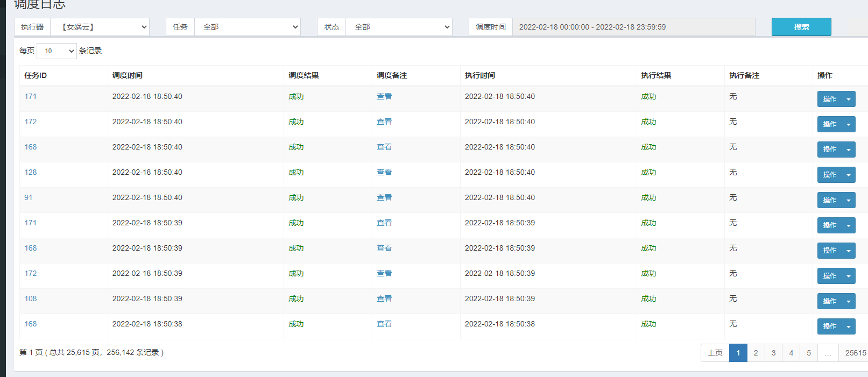View 查看 remark for task 168 at 18:50:40
Screen dimensions: 868x377
coord(384,147)
